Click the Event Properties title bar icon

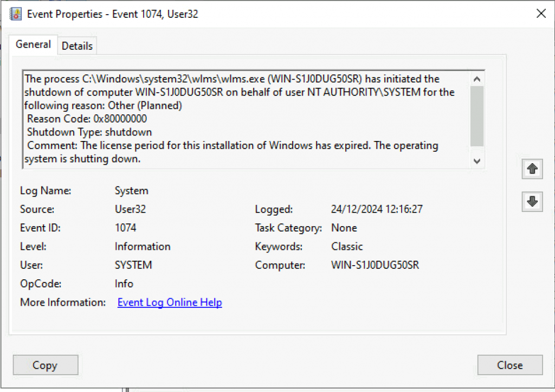tap(16, 14)
